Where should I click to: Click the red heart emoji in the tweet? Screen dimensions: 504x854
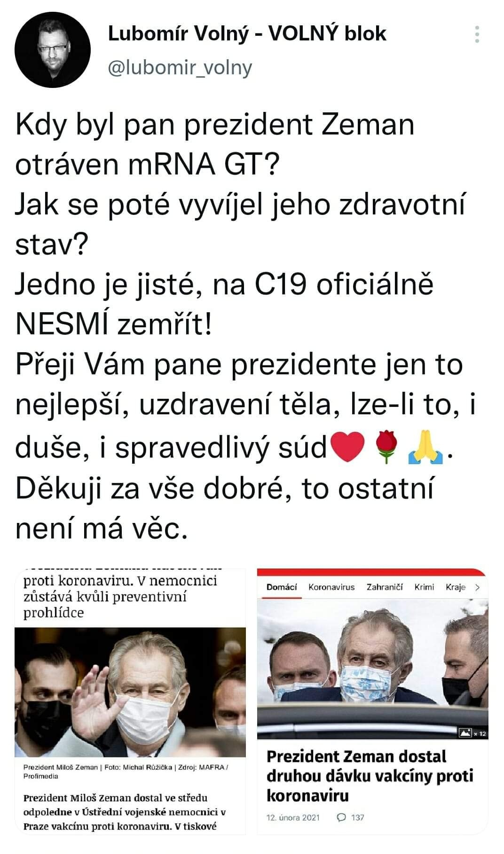(x=347, y=447)
